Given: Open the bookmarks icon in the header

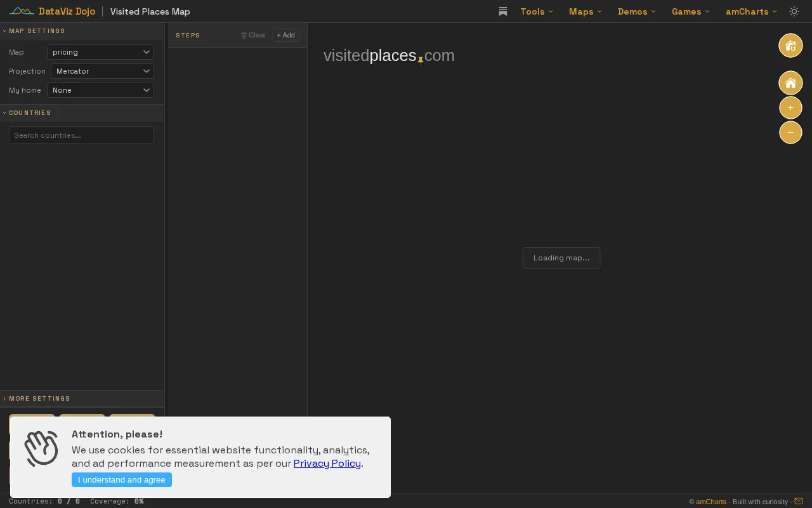Looking at the screenshot, I should 503,11.
